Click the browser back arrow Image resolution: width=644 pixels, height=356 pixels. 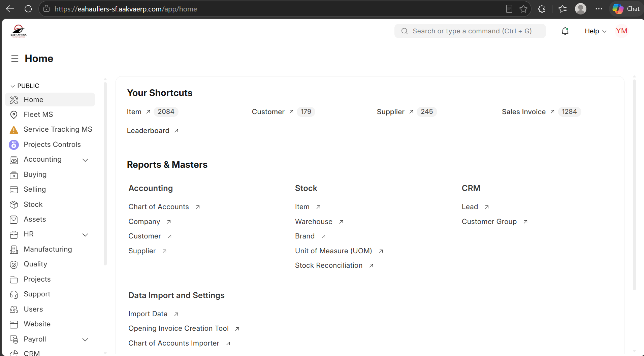point(10,9)
